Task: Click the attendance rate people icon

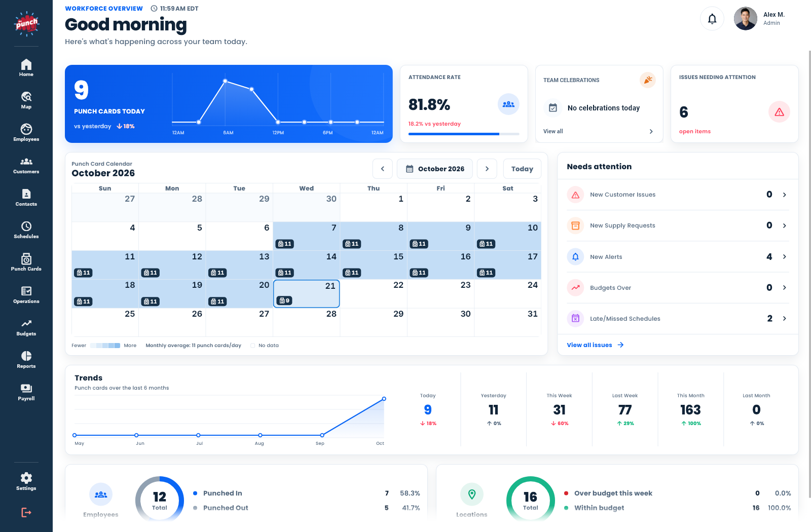Action: [508, 104]
